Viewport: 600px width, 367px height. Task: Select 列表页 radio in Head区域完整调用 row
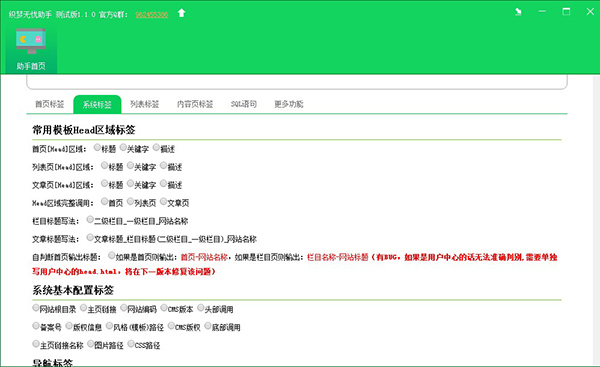coord(130,201)
